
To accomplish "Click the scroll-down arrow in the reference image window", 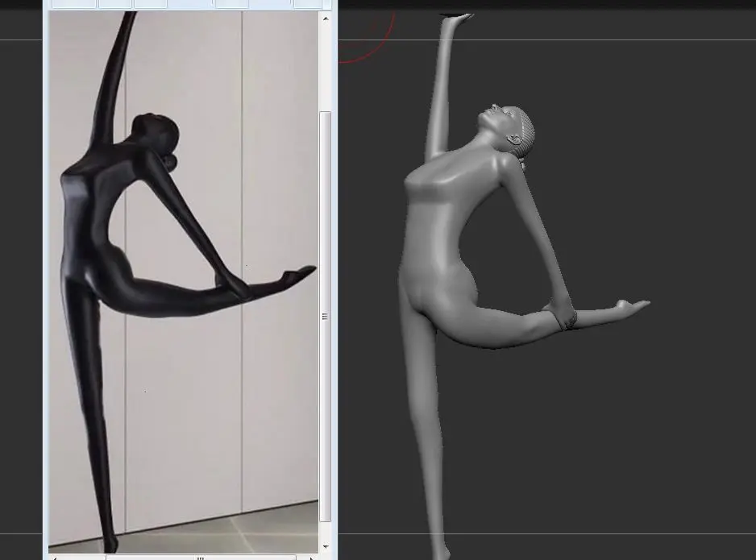I will (326, 547).
